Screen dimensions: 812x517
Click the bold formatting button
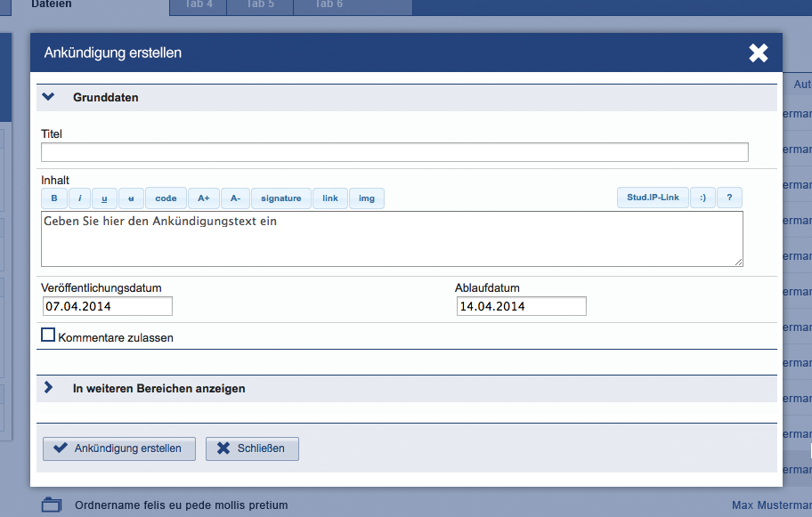pos(53,198)
